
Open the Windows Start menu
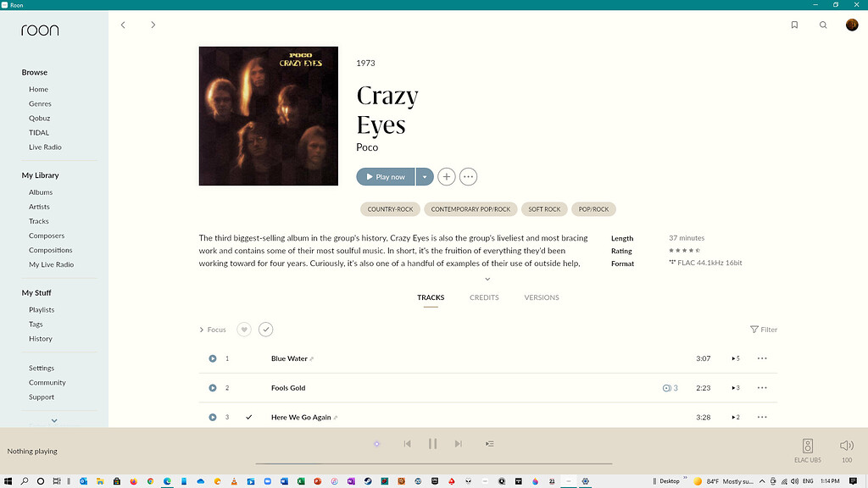(x=8, y=481)
